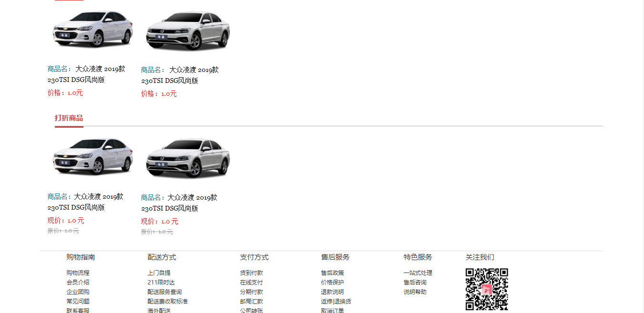Viewport: 644px width, 313px height.
Task: Open the 价格保护 link
Action: click(x=332, y=283)
